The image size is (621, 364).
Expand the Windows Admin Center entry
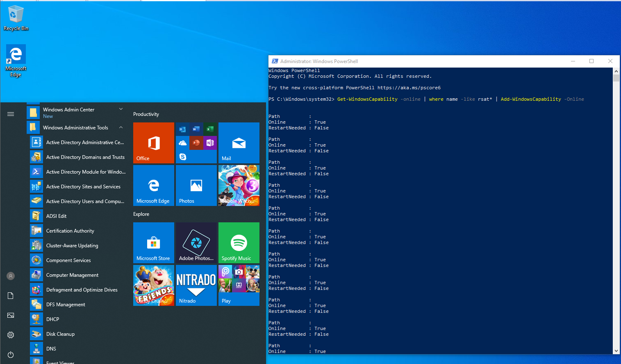coord(121,109)
